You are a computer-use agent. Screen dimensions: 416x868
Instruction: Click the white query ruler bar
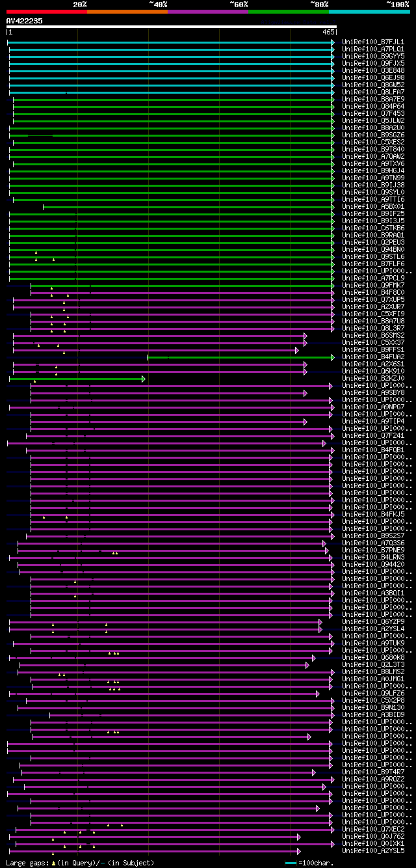pos(171,27)
